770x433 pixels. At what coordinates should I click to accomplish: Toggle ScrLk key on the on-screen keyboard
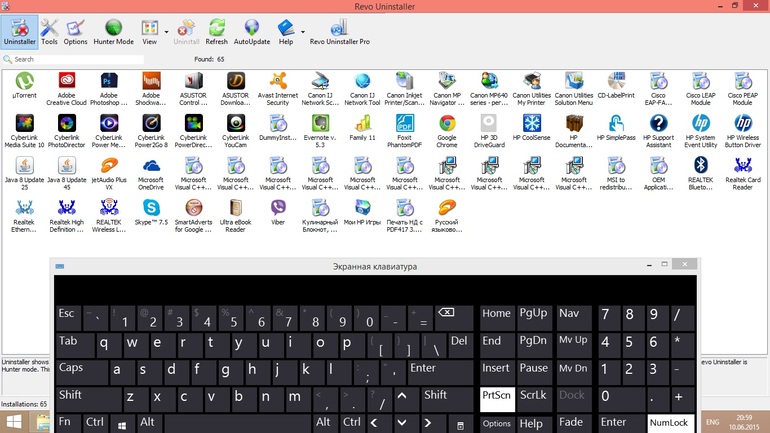pyautogui.click(x=534, y=399)
